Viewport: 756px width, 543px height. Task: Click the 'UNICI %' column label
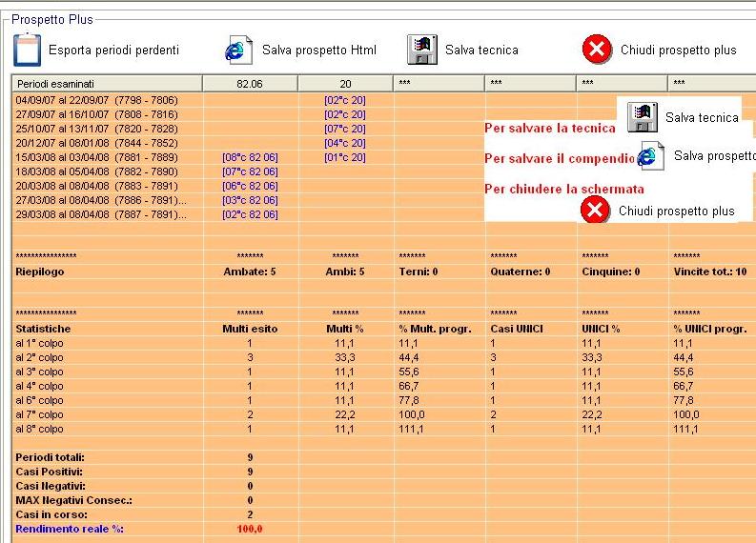(x=601, y=329)
